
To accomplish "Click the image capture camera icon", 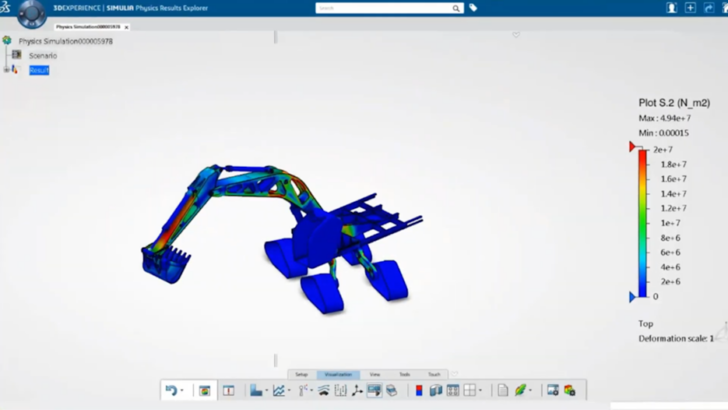I will pyautogui.click(x=552, y=390).
